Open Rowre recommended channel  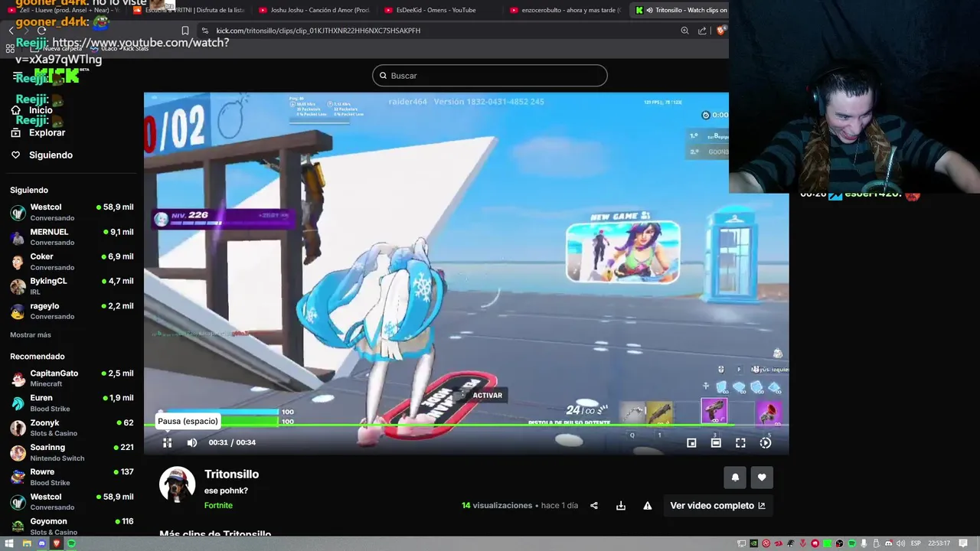[72, 477]
